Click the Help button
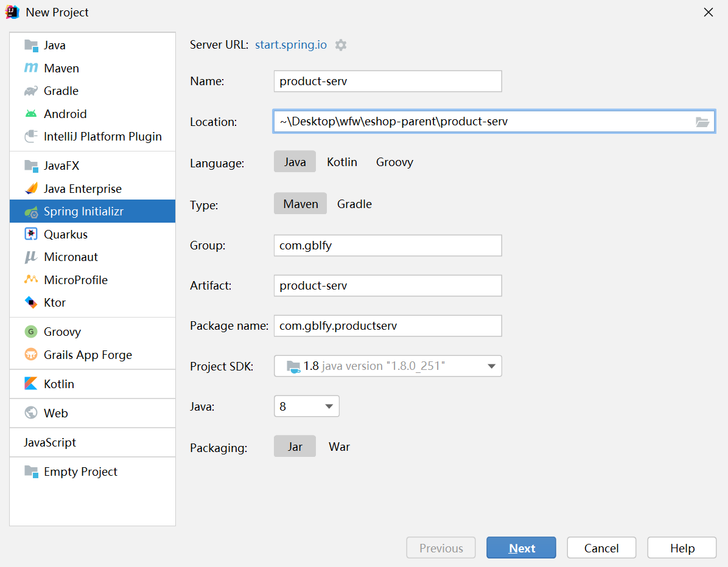This screenshot has height=567, width=728. 682,548
